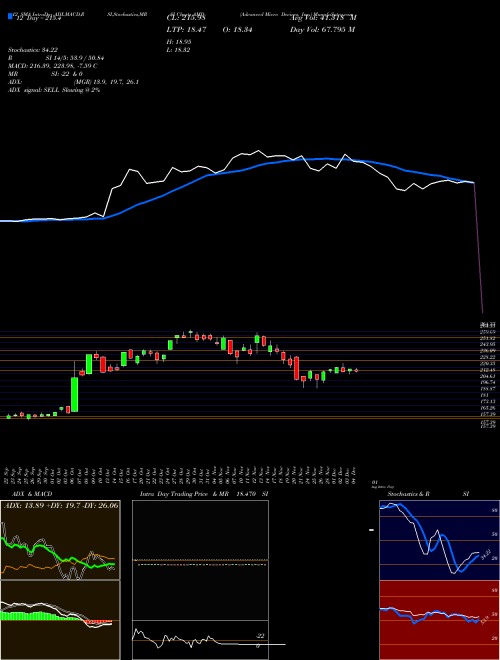The width and height of the screenshot is (500, 660).
Task: Open the MACD histogram chart panel
Action: point(60,620)
